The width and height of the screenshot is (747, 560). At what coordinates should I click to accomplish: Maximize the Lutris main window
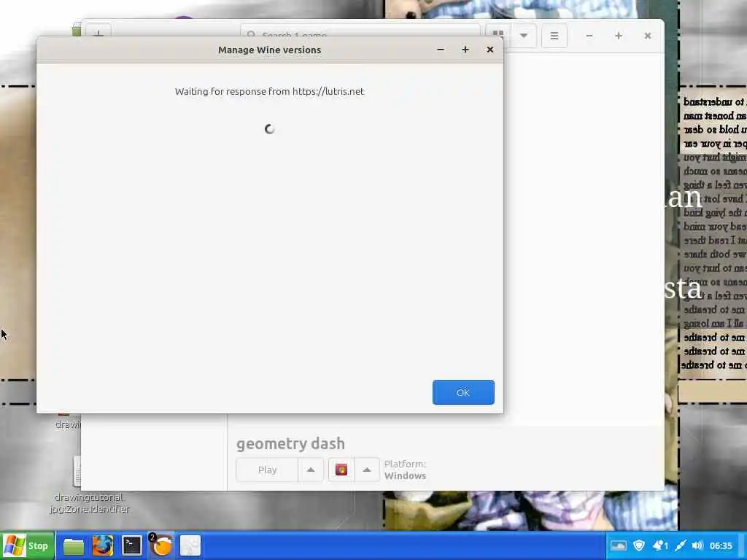(619, 36)
